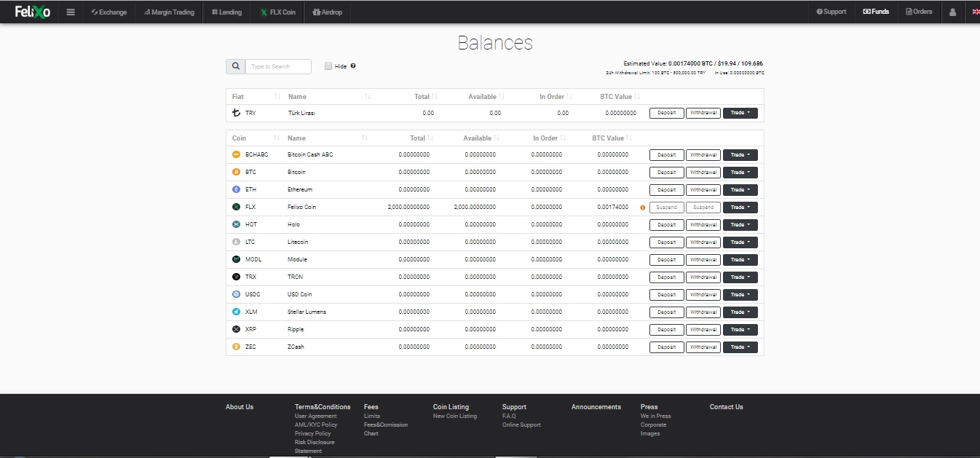Click the FLX warning info icon
Image resolution: width=980 pixels, height=458 pixels.
(x=642, y=208)
